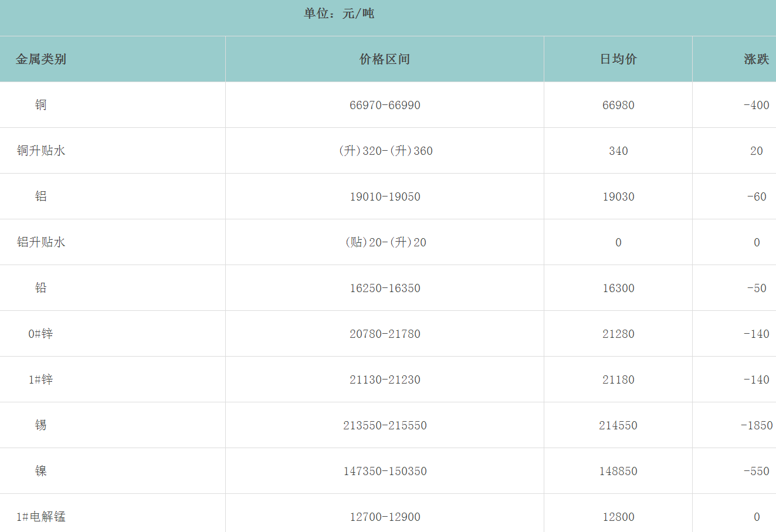
Task: Click the 锡 metal row label
Action: (40, 425)
